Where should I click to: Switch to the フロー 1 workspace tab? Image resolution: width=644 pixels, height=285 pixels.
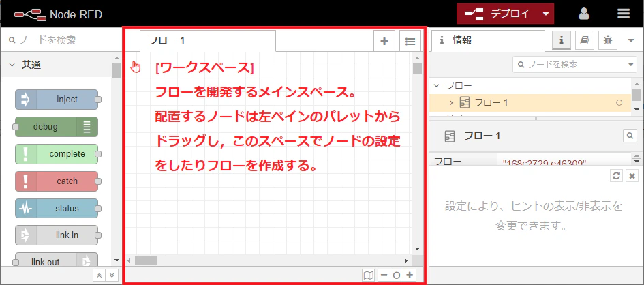(x=207, y=41)
